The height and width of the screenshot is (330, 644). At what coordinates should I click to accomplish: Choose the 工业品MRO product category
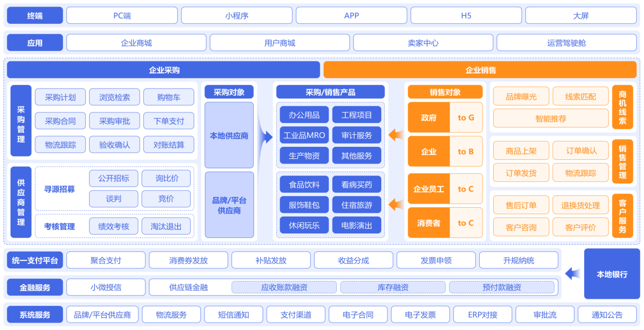coord(304,135)
